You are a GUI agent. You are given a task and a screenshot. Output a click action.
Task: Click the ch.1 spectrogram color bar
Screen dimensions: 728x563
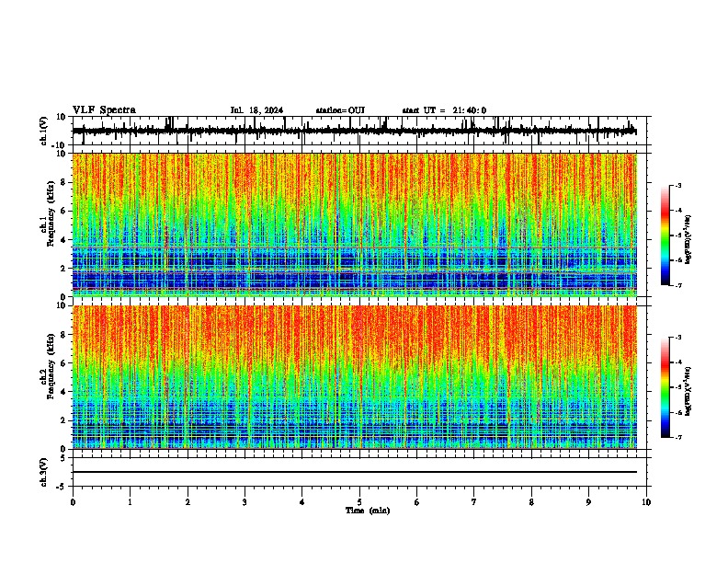coord(665,236)
